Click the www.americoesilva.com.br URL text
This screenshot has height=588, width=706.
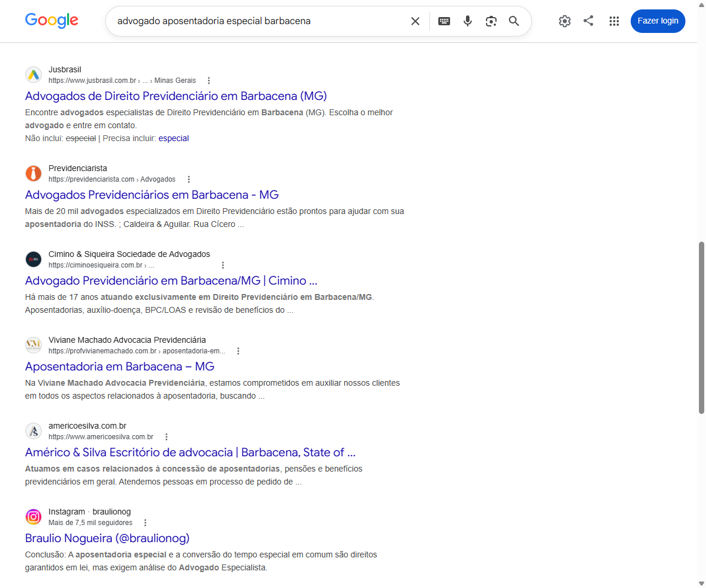pyautogui.click(x=101, y=437)
